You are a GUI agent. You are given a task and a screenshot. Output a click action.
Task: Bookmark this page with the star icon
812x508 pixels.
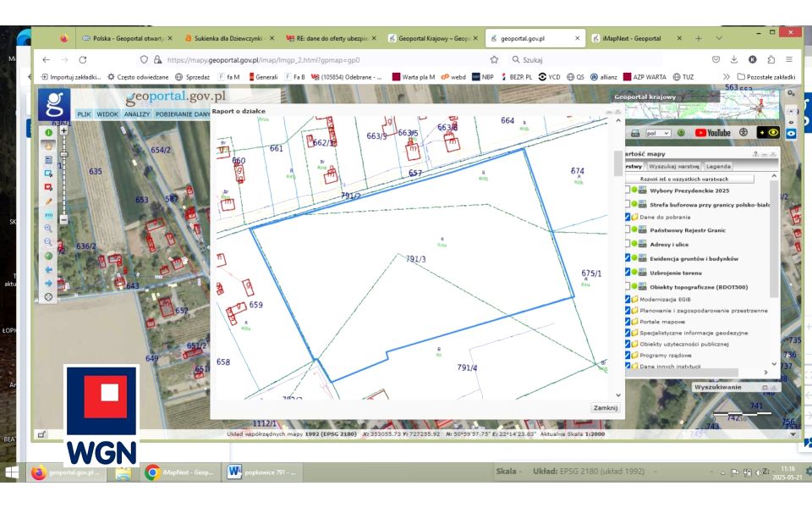(494, 59)
